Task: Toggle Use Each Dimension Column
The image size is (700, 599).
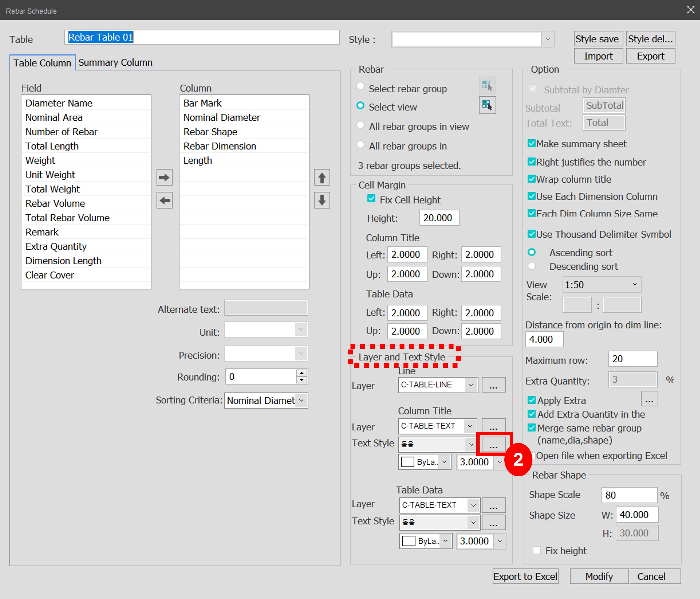Action: click(x=531, y=196)
